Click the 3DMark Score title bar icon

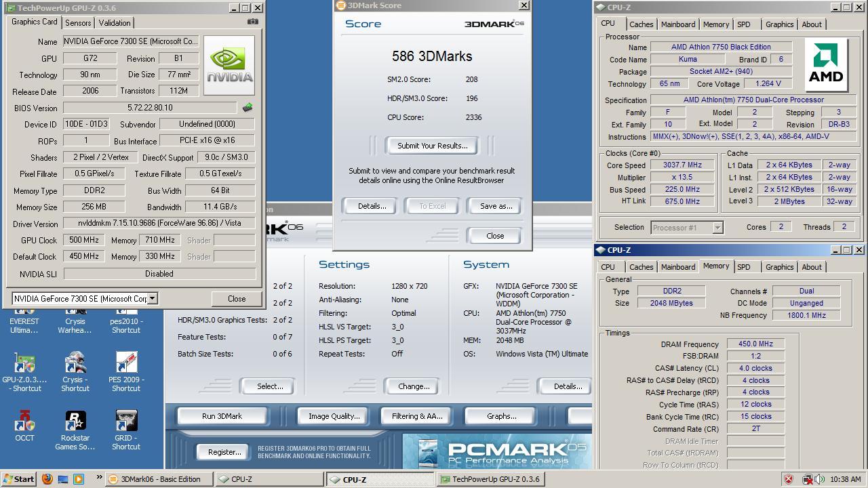tap(340, 5)
